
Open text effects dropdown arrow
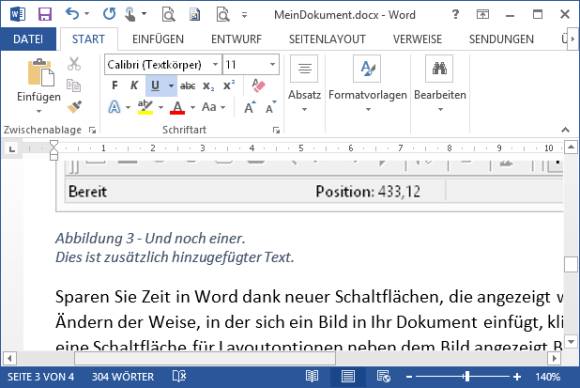128,107
